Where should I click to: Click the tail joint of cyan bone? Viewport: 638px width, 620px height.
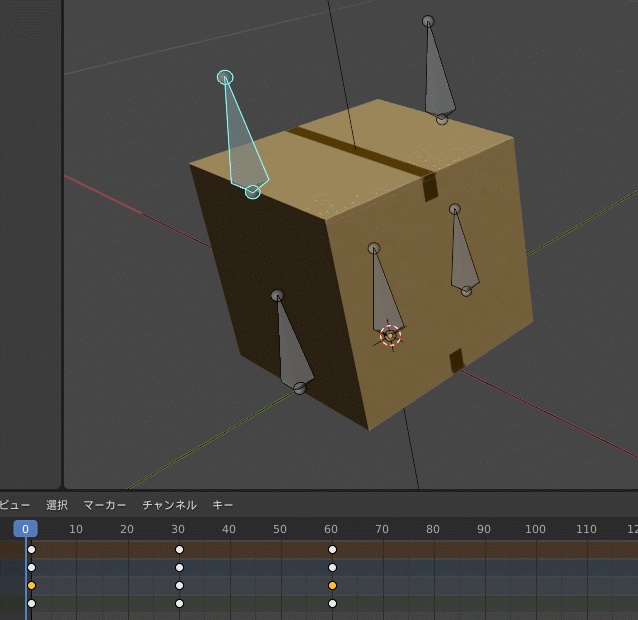tap(225, 77)
